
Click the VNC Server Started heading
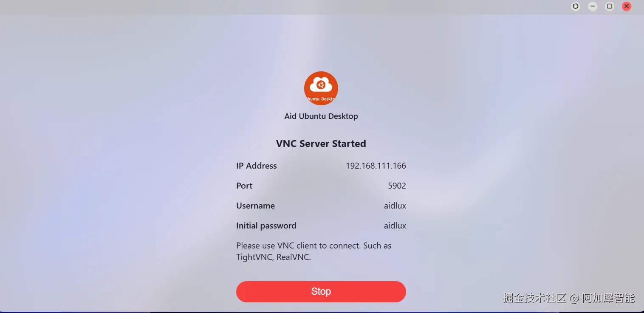tap(321, 144)
